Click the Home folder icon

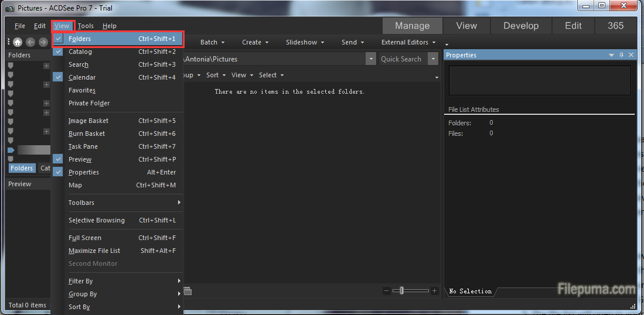pos(18,42)
